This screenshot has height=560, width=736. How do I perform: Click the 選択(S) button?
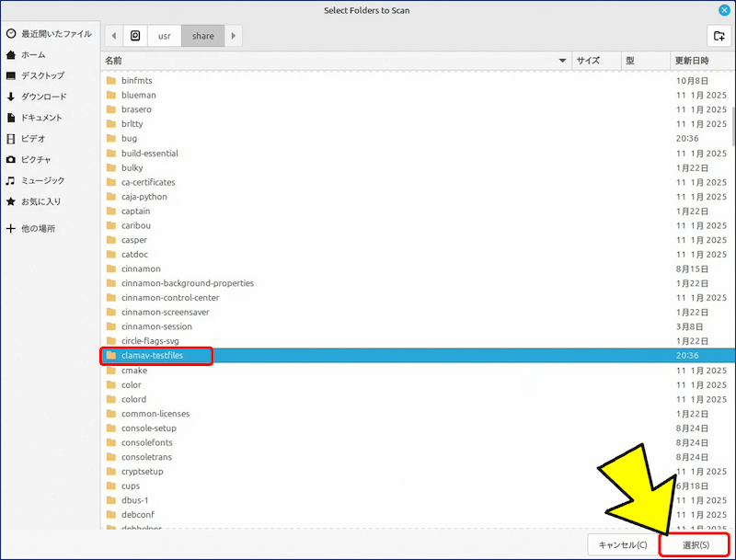[x=696, y=545]
